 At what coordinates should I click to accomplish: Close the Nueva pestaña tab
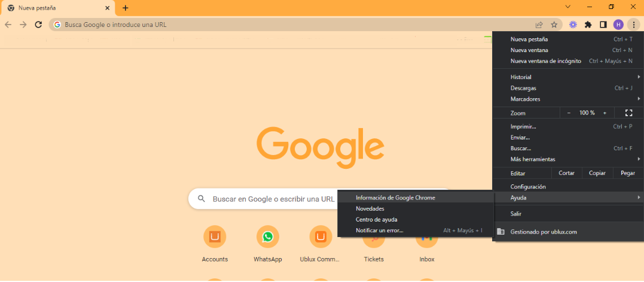pos(107,8)
